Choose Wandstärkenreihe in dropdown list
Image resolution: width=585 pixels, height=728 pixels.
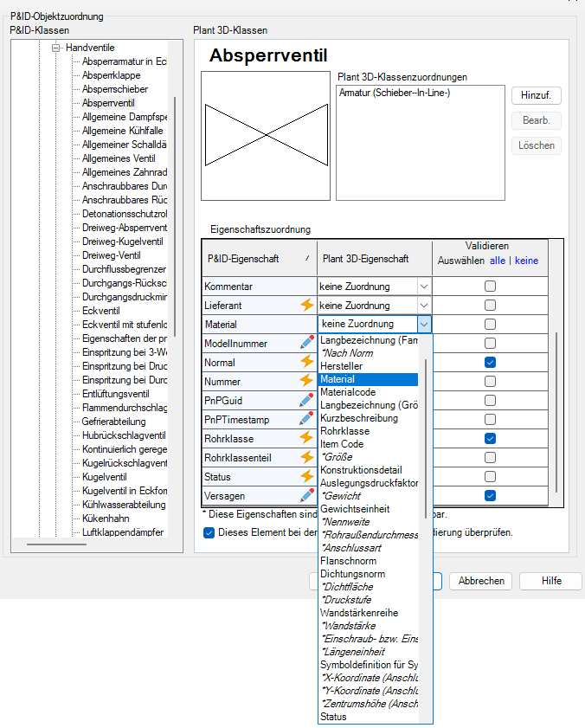pyautogui.click(x=369, y=614)
